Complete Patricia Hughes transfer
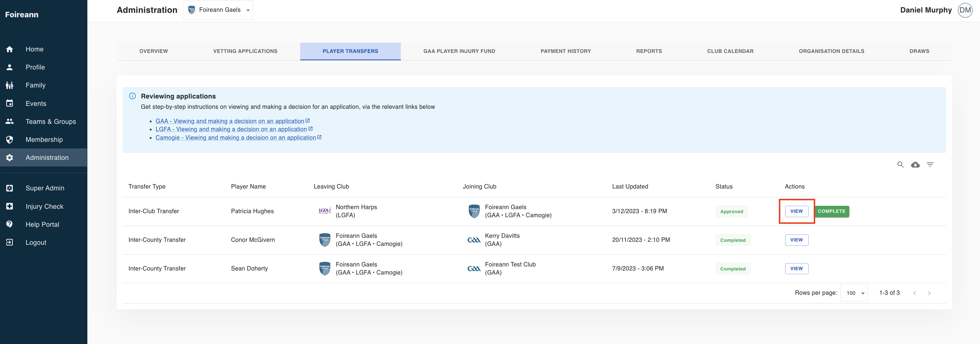 [x=832, y=211]
